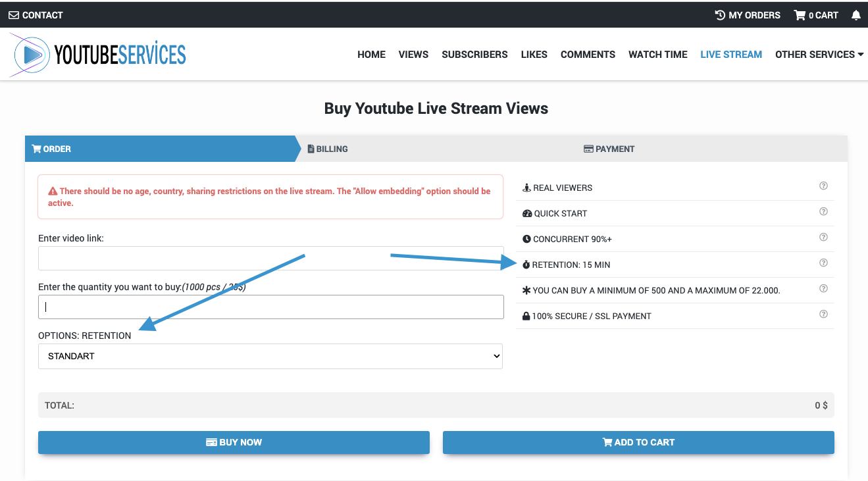Screen dimensions: 868x481
Task: Focus the quantity input field
Action: coord(270,307)
